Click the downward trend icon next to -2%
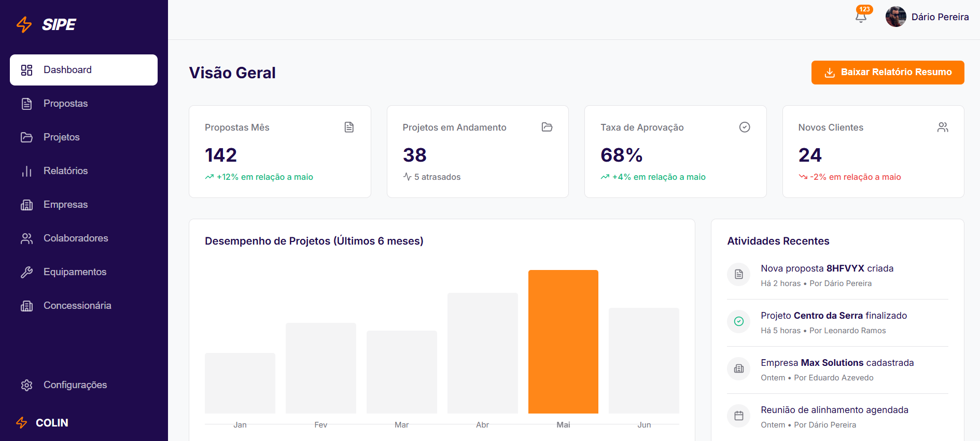The width and height of the screenshot is (980, 441). (x=803, y=177)
